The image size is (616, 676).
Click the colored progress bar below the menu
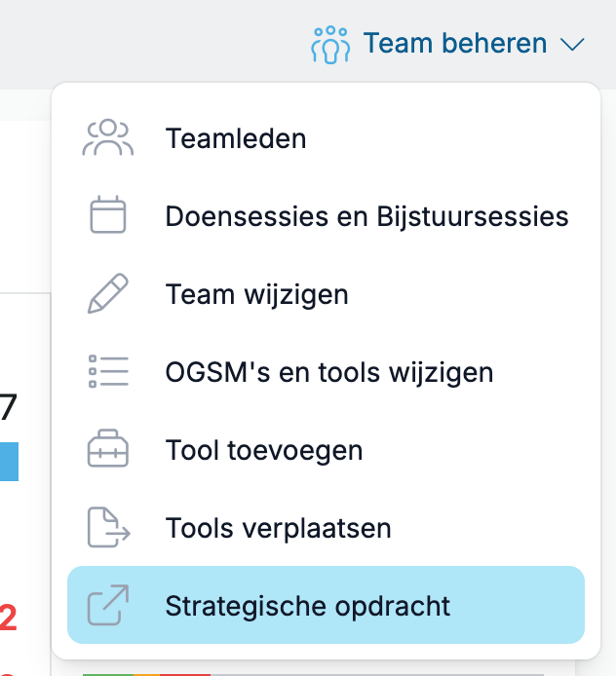tap(146, 675)
